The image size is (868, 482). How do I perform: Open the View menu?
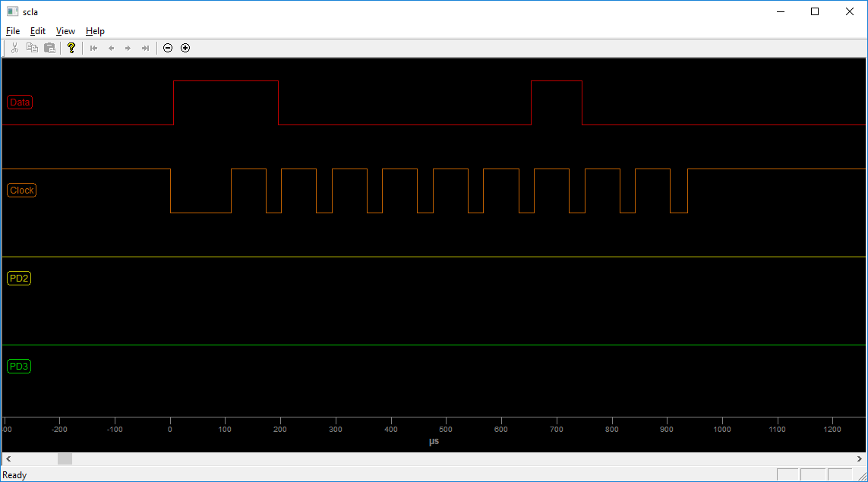point(65,31)
